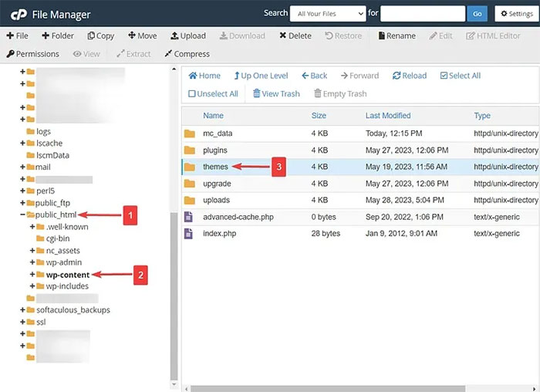Open the All Your Files search dropdown
Screen dimensions: 540x392
tap(327, 14)
